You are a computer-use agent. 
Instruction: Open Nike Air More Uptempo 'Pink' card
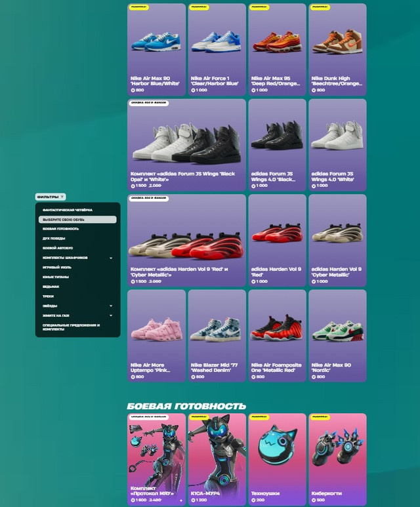tap(156, 336)
